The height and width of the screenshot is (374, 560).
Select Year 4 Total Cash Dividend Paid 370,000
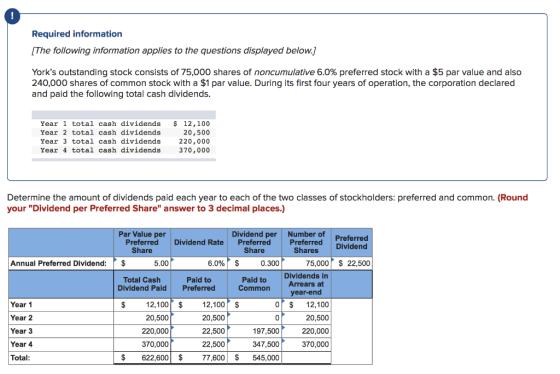[142, 345]
